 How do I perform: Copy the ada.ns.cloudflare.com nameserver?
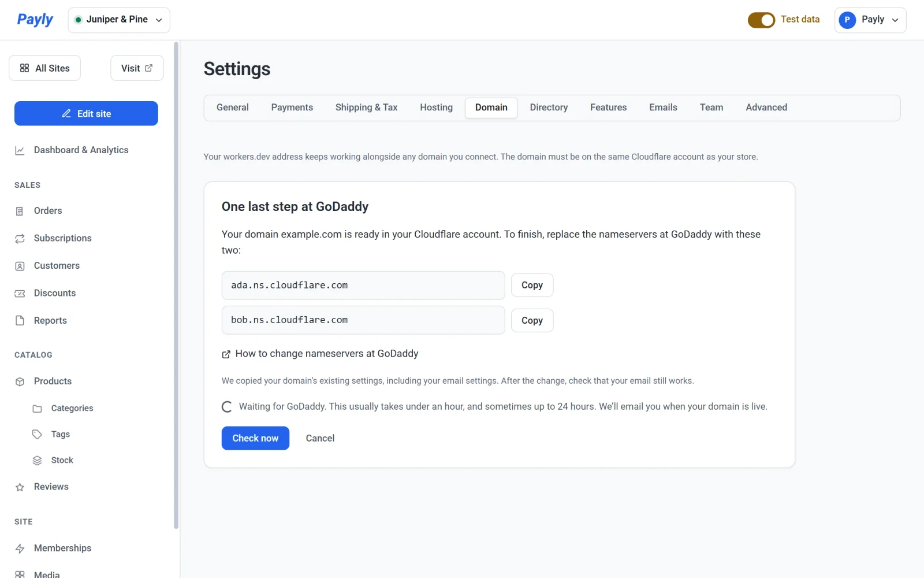click(532, 285)
